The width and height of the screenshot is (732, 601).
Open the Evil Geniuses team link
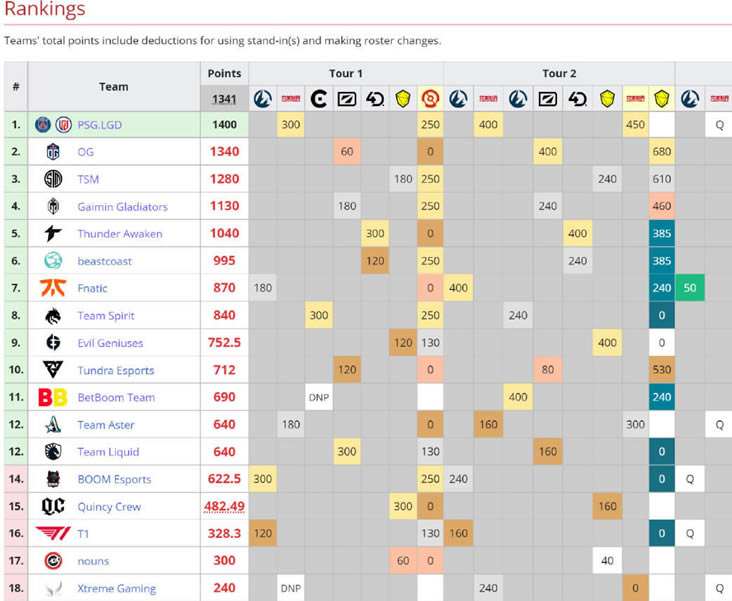point(110,343)
